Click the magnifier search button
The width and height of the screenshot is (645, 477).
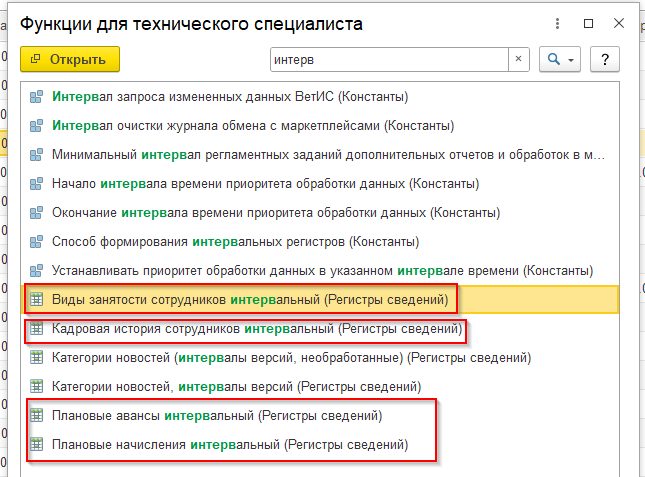coord(554,60)
